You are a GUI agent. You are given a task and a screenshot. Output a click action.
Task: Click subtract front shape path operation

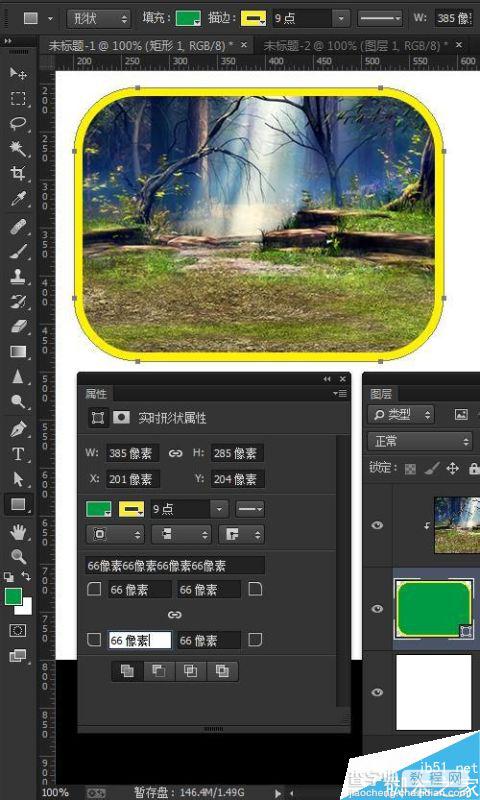(159, 671)
